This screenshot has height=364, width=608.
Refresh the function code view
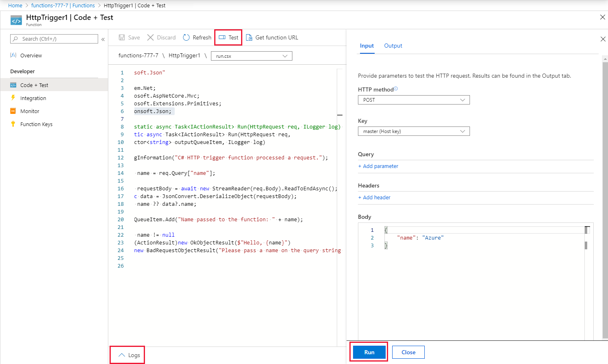point(197,37)
